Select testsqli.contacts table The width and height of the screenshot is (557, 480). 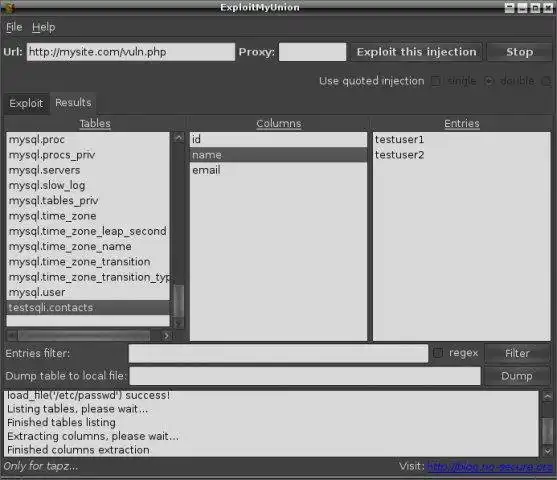pyautogui.click(x=88, y=308)
